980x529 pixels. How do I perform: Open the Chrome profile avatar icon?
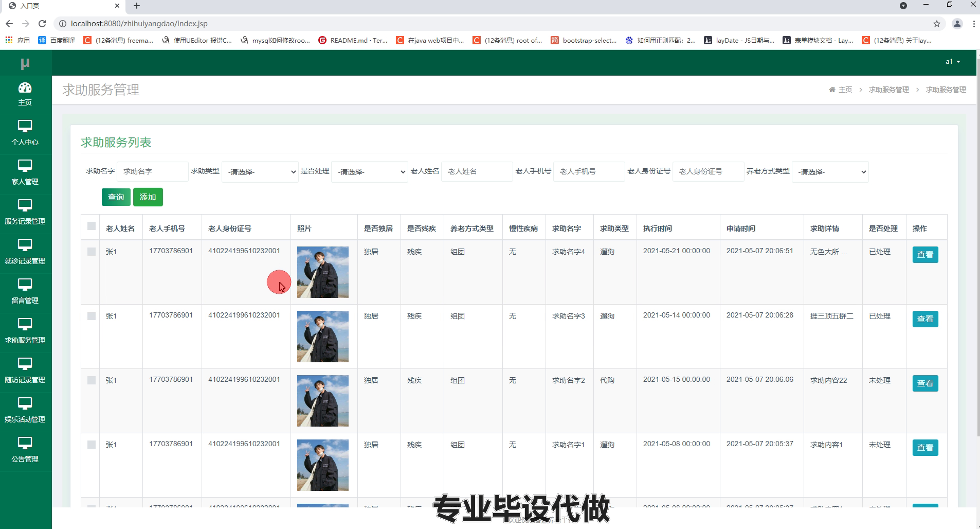coord(957,24)
